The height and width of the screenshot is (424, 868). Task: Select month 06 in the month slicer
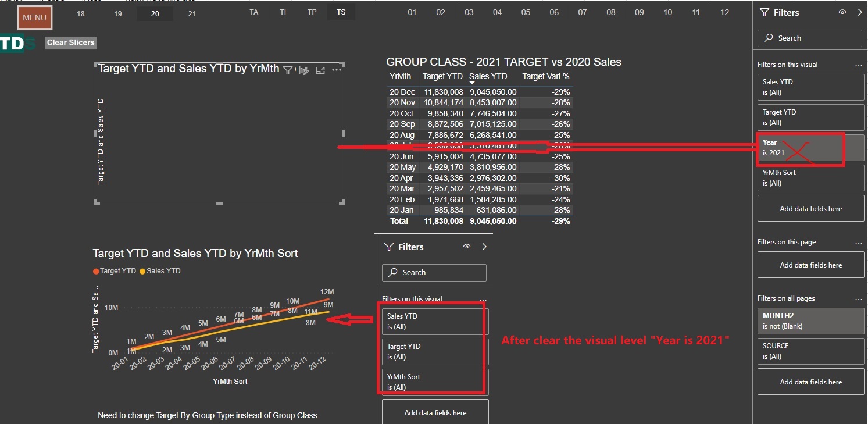[x=554, y=12]
